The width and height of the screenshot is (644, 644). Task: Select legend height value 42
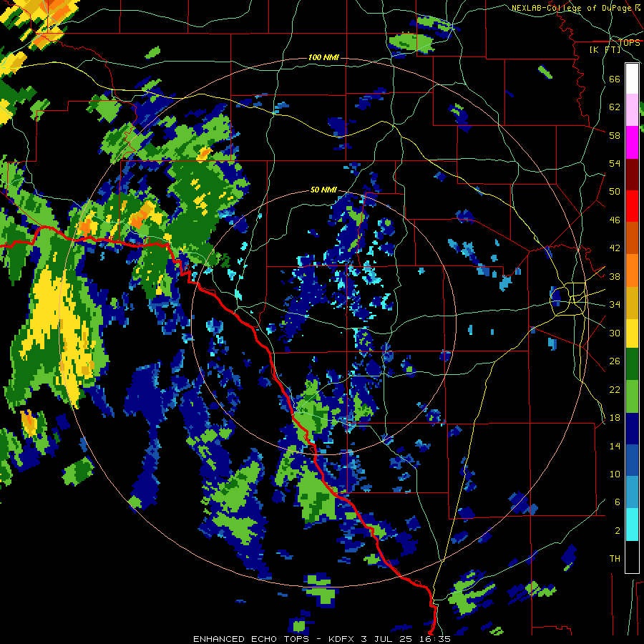click(615, 248)
